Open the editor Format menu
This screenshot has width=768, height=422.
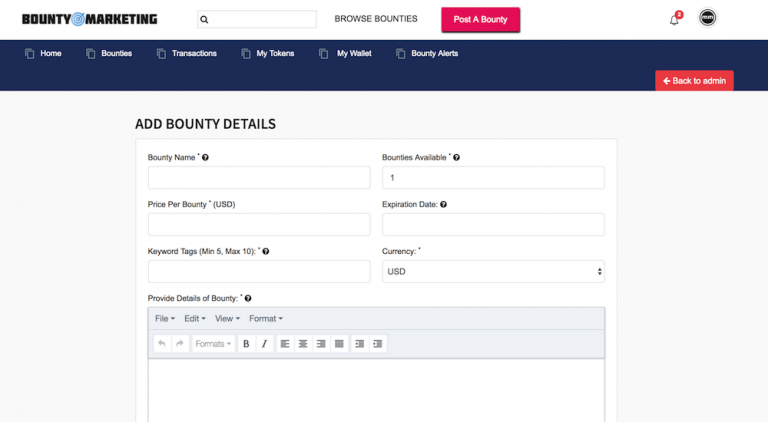click(266, 319)
